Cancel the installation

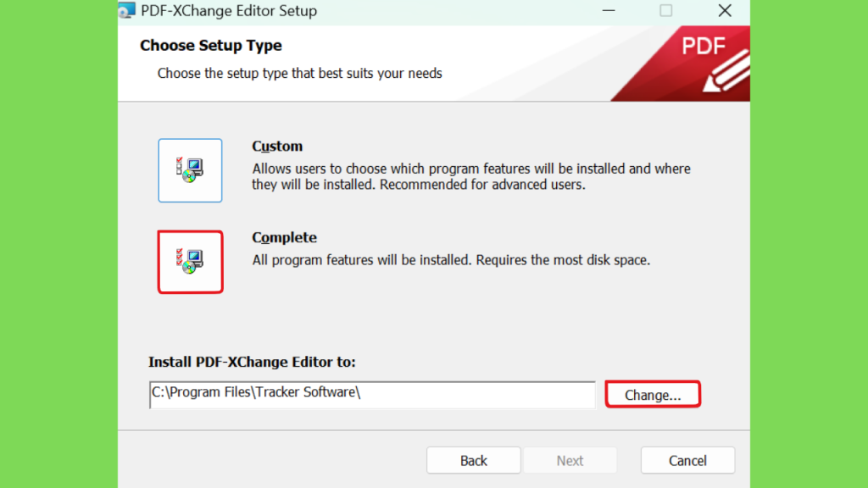click(687, 460)
